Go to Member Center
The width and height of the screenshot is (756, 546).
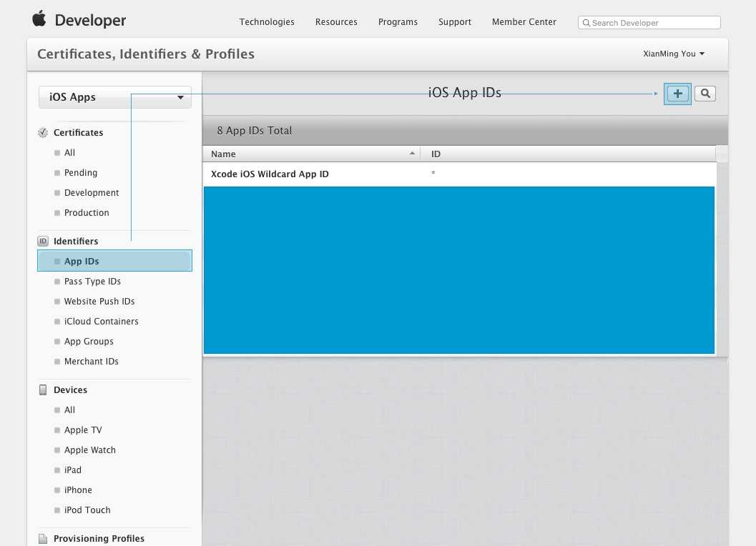point(524,21)
